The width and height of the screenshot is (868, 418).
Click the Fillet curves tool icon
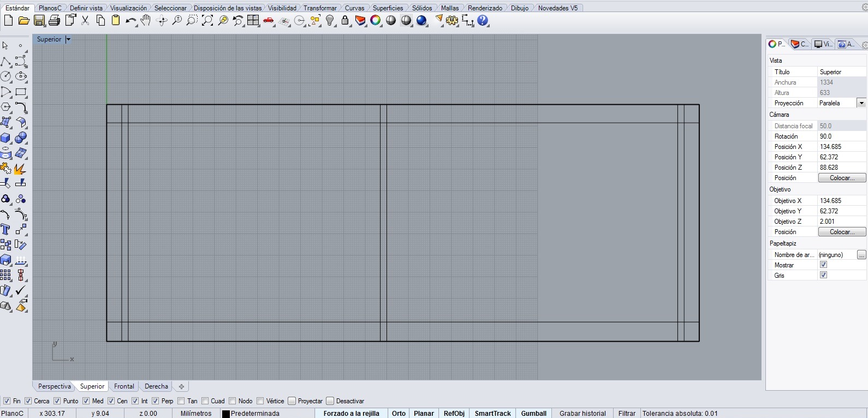21,107
